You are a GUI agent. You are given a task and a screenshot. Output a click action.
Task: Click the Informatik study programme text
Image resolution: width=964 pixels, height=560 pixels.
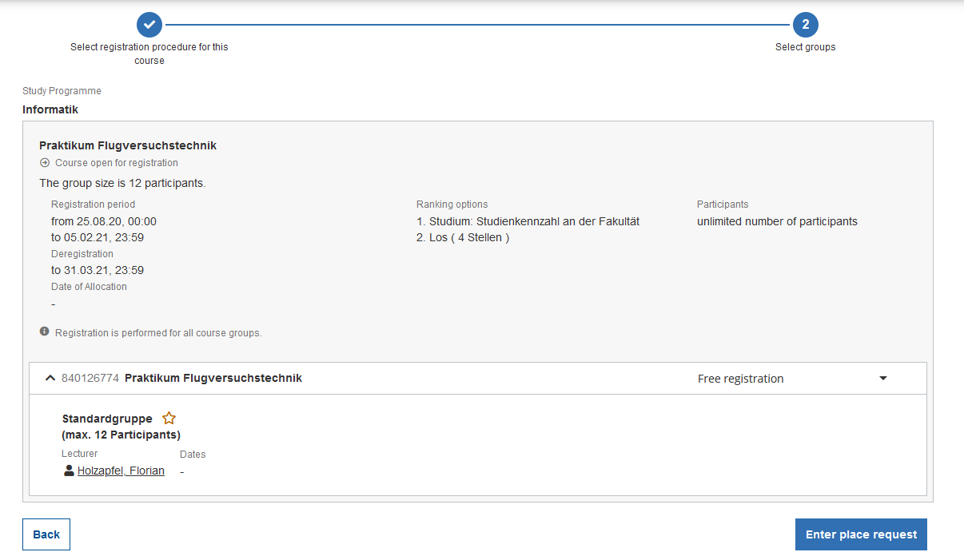(x=50, y=109)
